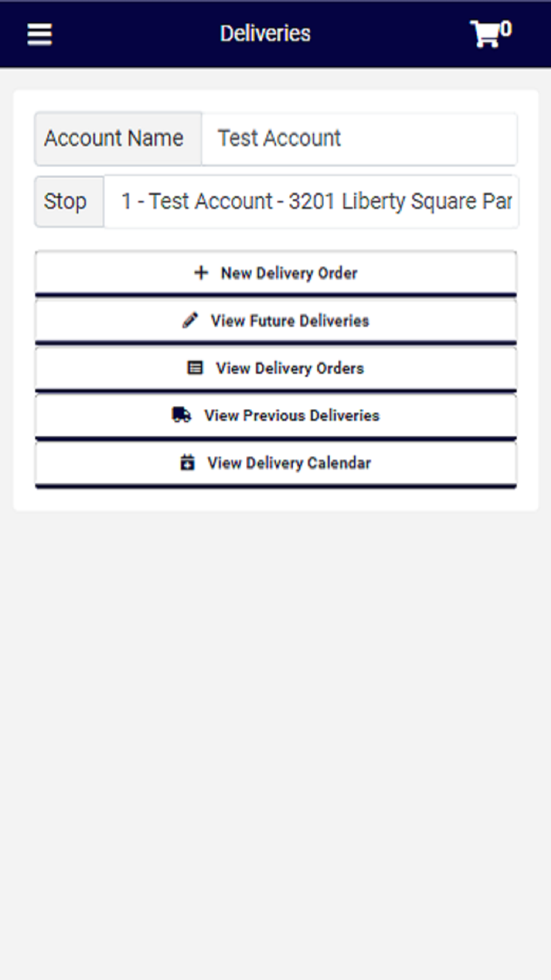The image size is (551, 980).
Task: Open the shopping cart icon
Action: pyautogui.click(x=485, y=34)
